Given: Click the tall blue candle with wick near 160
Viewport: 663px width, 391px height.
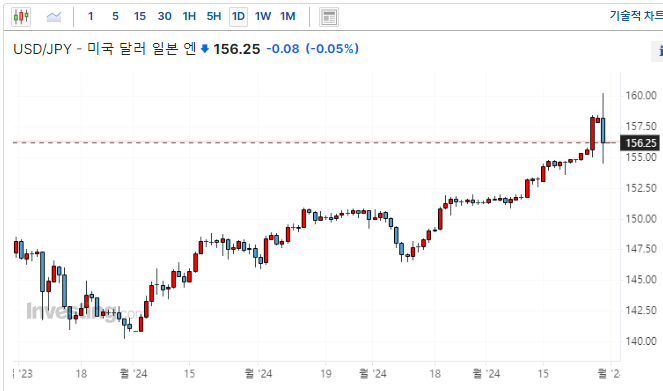Looking at the screenshot, I should 603,130.
